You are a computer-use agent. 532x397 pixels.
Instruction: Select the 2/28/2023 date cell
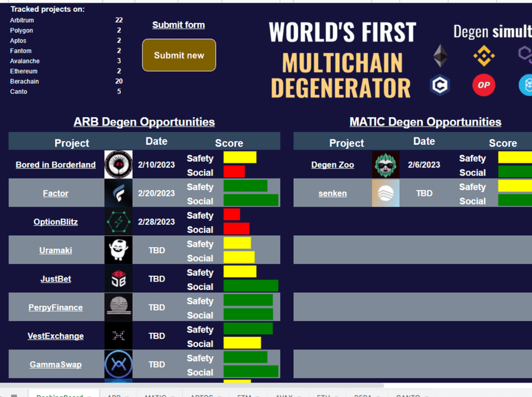156,222
